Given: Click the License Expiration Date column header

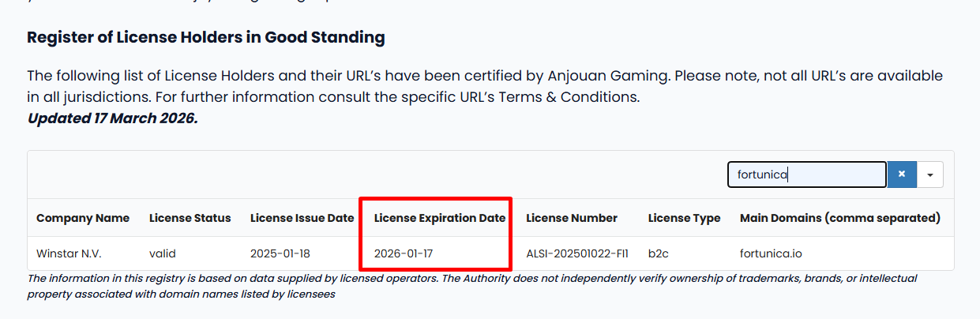Looking at the screenshot, I should [x=440, y=218].
